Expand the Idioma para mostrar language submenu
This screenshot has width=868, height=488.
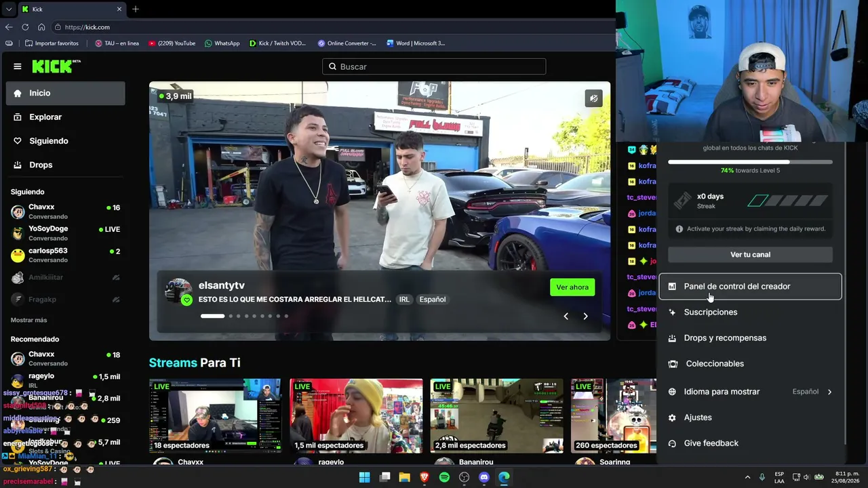coord(750,392)
